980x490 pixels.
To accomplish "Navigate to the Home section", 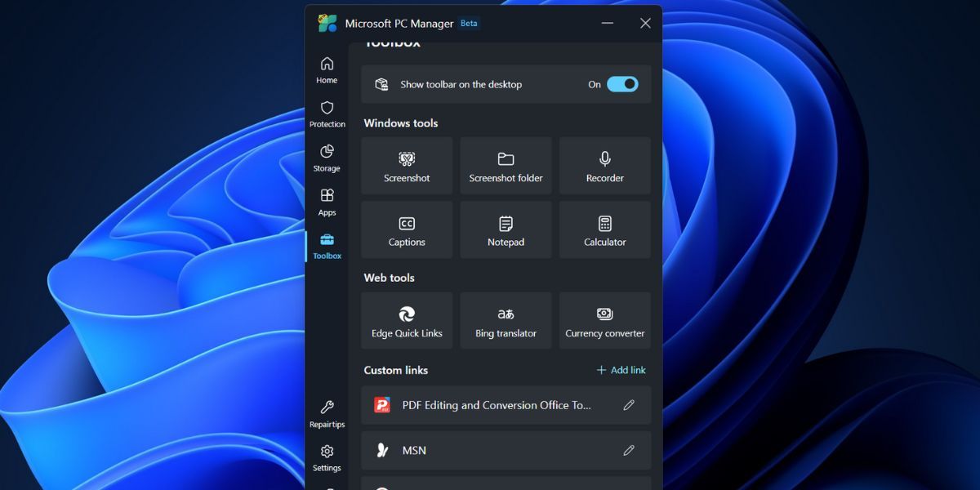I will tap(327, 69).
